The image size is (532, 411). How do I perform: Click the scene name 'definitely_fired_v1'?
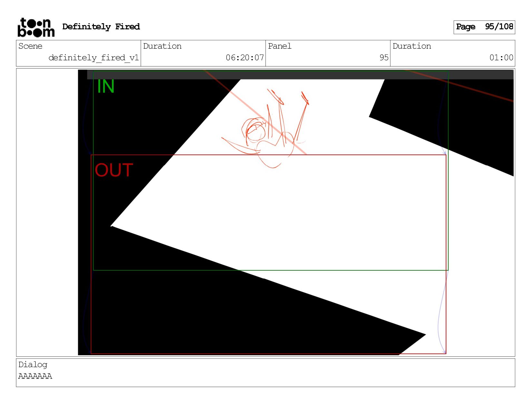click(x=94, y=58)
